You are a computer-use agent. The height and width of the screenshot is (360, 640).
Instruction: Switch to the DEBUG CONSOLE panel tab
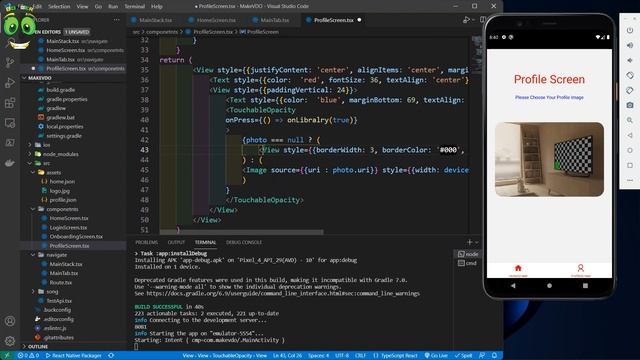click(x=244, y=242)
